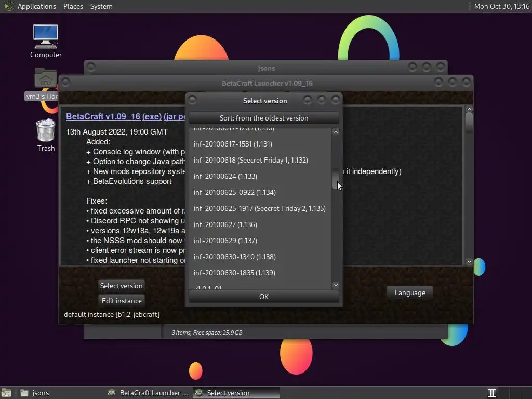Viewport: 532px width, 399px height.
Task: Click the version list scrollbar thumb
Action: (x=335, y=179)
